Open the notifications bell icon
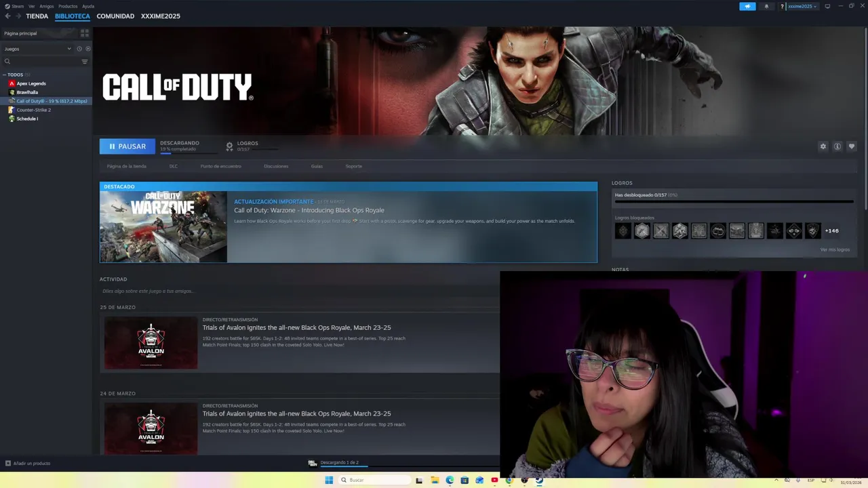This screenshot has height=488, width=868. [x=766, y=6]
